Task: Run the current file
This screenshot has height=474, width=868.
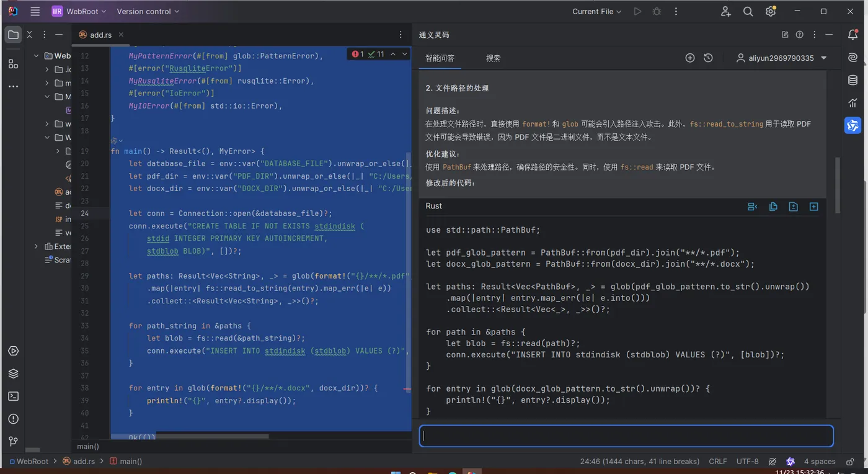Action: pos(637,11)
